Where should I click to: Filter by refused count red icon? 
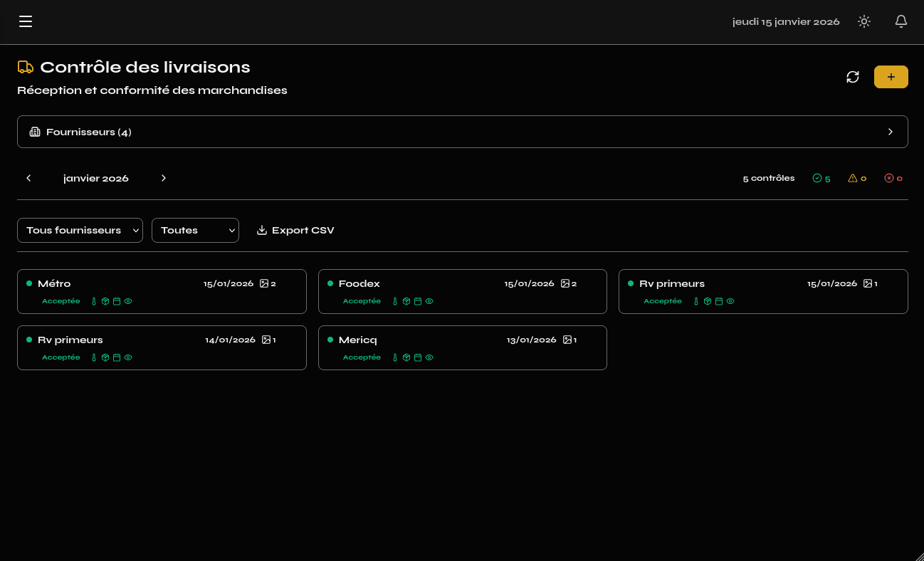893,178
